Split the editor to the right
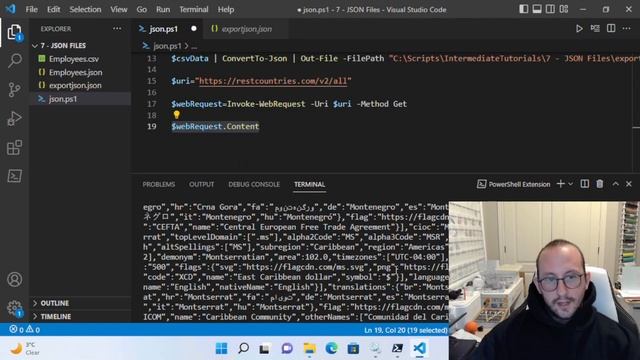 coord(611,29)
